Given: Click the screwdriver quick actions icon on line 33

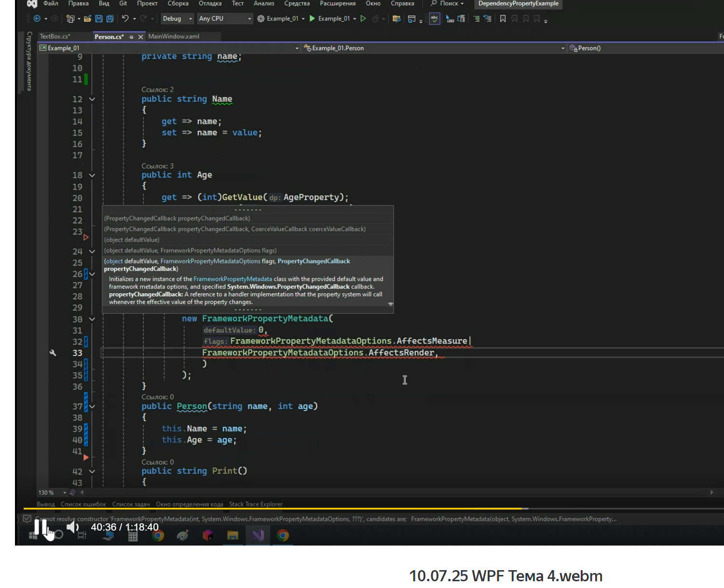Looking at the screenshot, I should (53, 353).
